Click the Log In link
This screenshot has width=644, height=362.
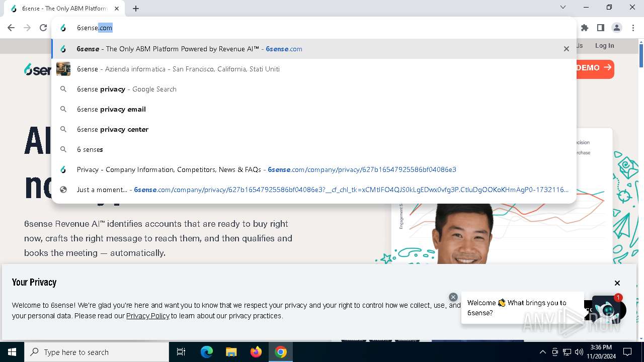604,45
